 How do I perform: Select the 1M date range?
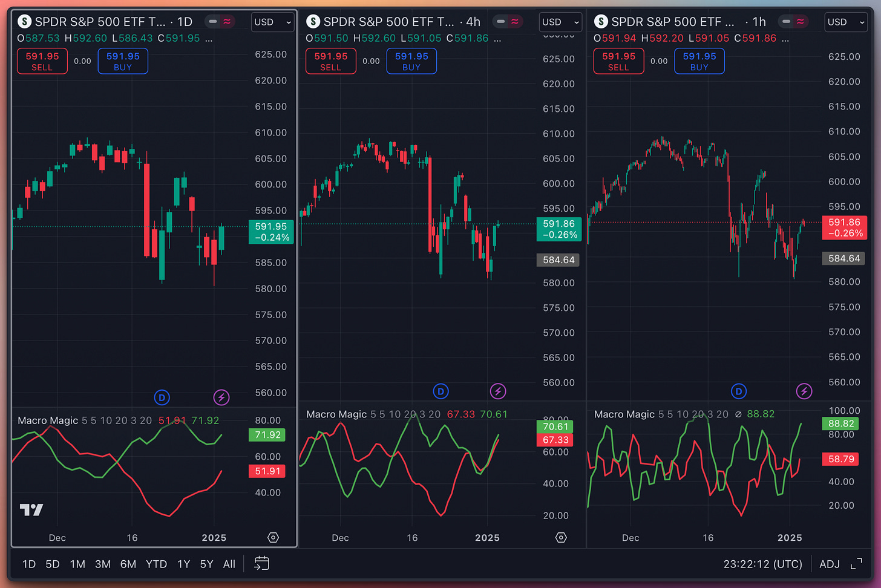77,564
